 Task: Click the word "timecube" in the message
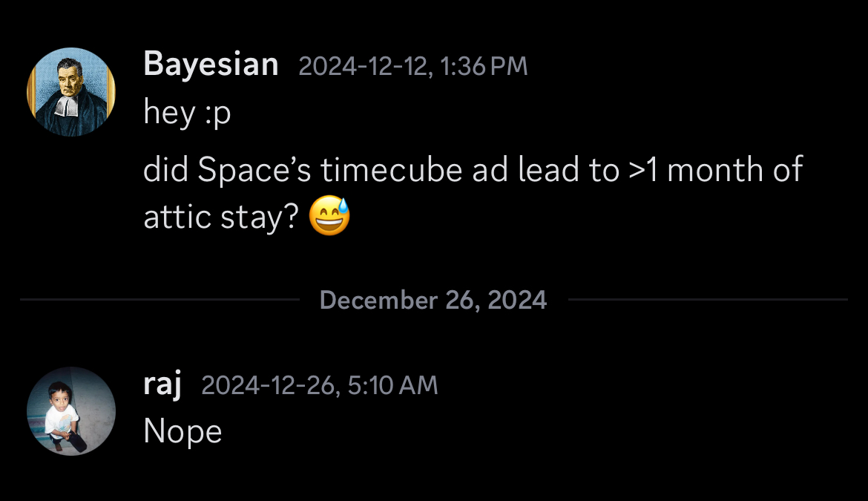(x=392, y=171)
